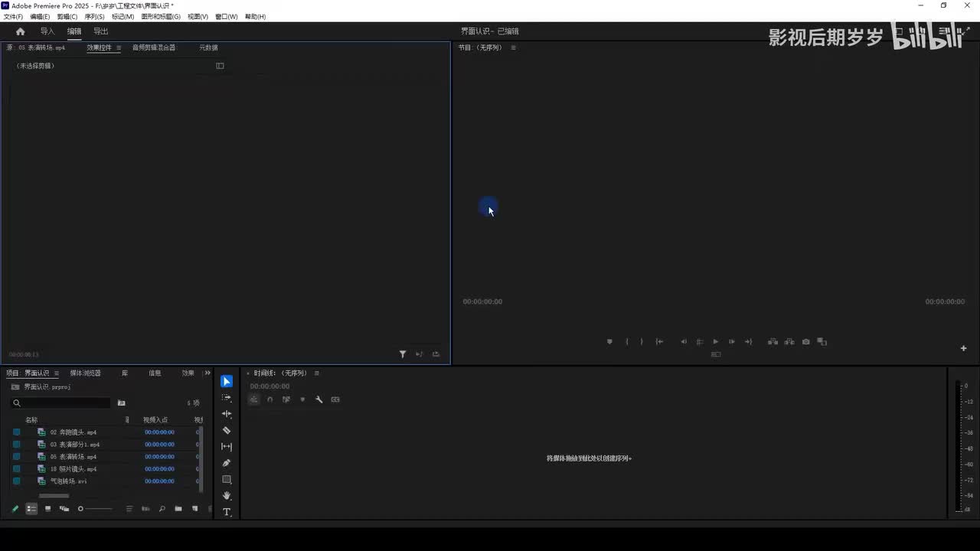This screenshot has height=551, width=980.
Task: Select the Type tool
Action: tap(227, 512)
